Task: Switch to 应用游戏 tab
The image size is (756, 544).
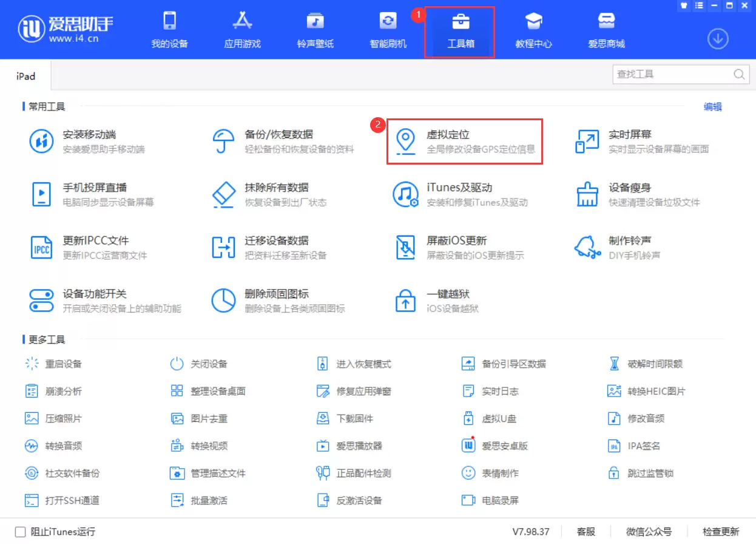Action: click(242, 30)
